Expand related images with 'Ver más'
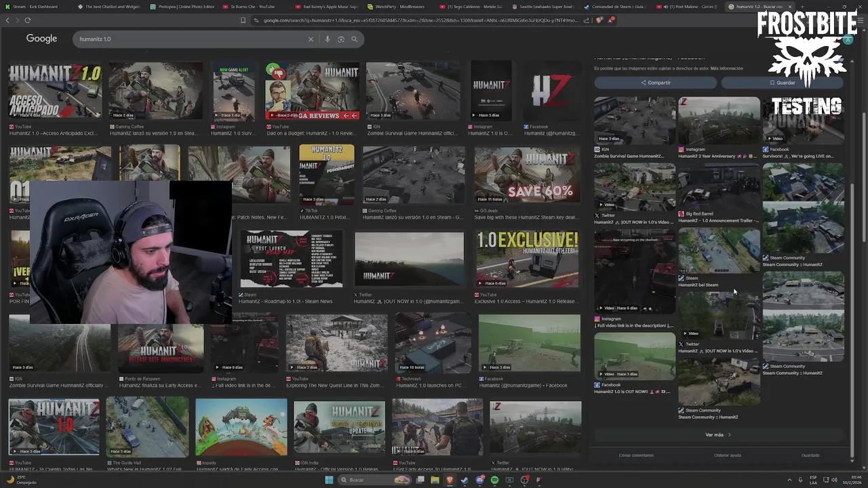Screen dimensions: 868x488 coord(718,434)
